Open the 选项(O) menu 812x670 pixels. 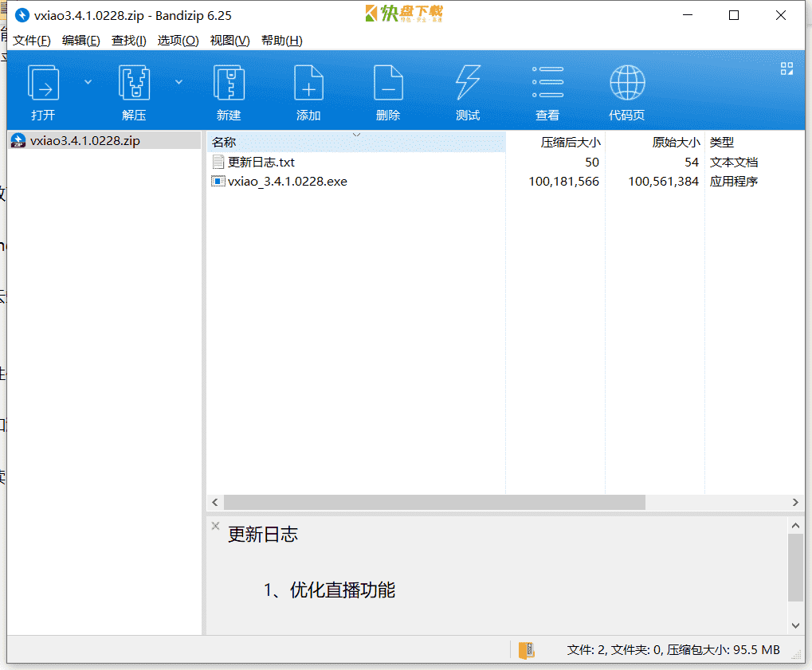178,41
